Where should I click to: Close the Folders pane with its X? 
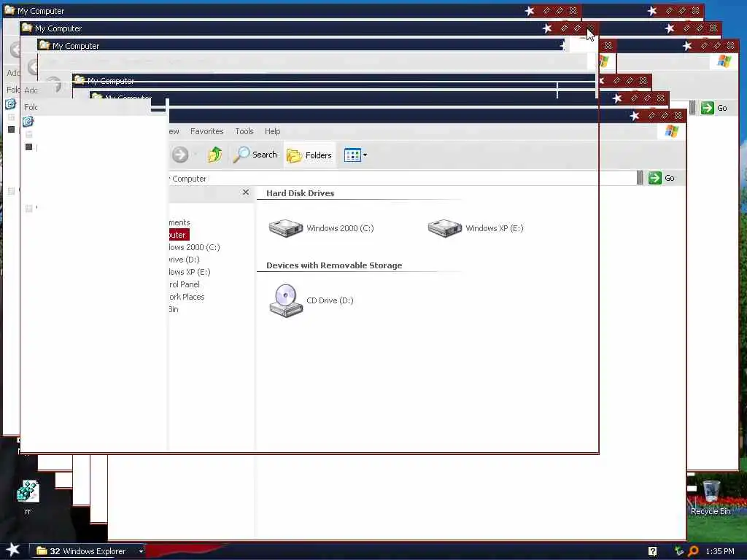(246, 192)
